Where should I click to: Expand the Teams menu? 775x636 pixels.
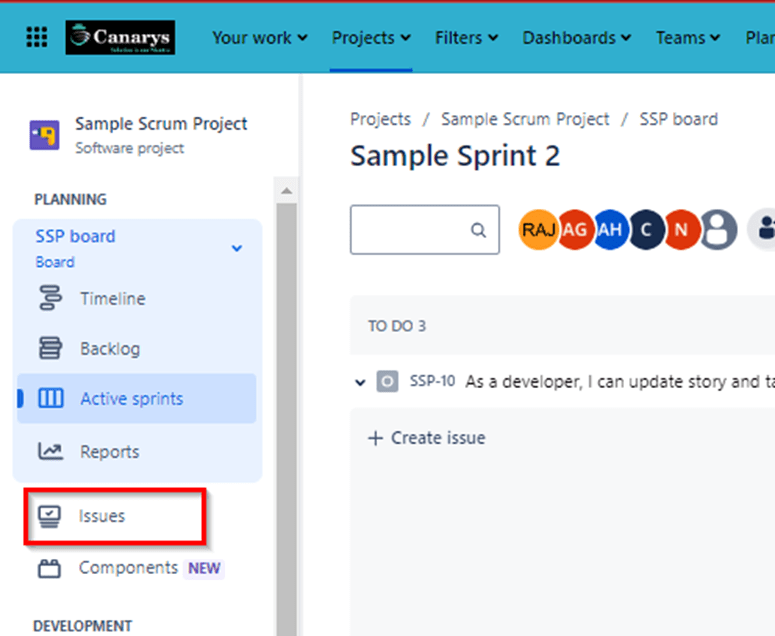tap(688, 38)
